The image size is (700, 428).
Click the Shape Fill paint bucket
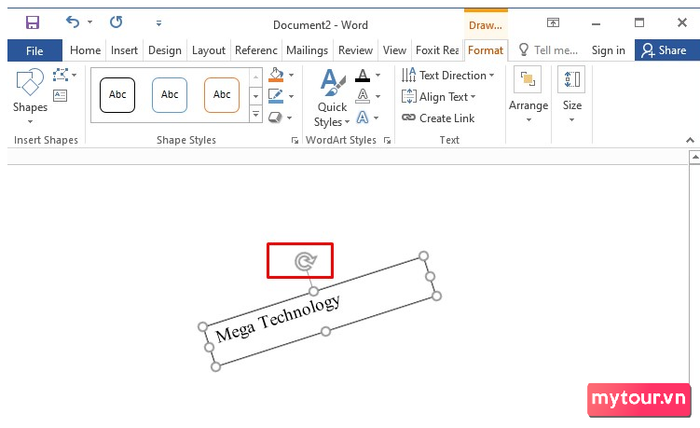(276, 75)
